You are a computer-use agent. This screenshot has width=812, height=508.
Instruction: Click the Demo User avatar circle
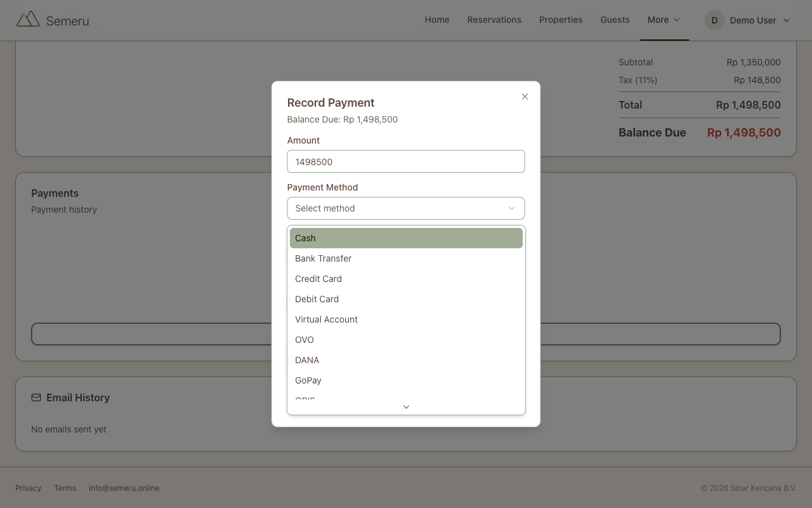click(x=714, y=20)
